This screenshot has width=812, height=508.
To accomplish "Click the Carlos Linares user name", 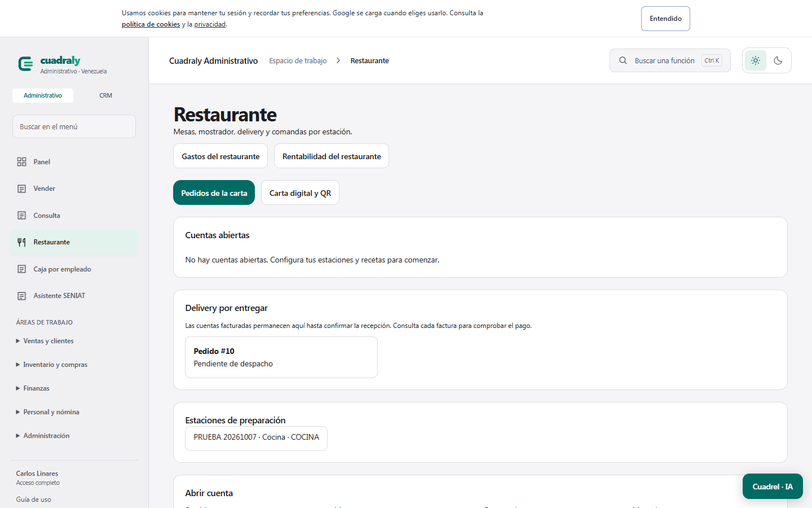I will [x=37, y=474].
